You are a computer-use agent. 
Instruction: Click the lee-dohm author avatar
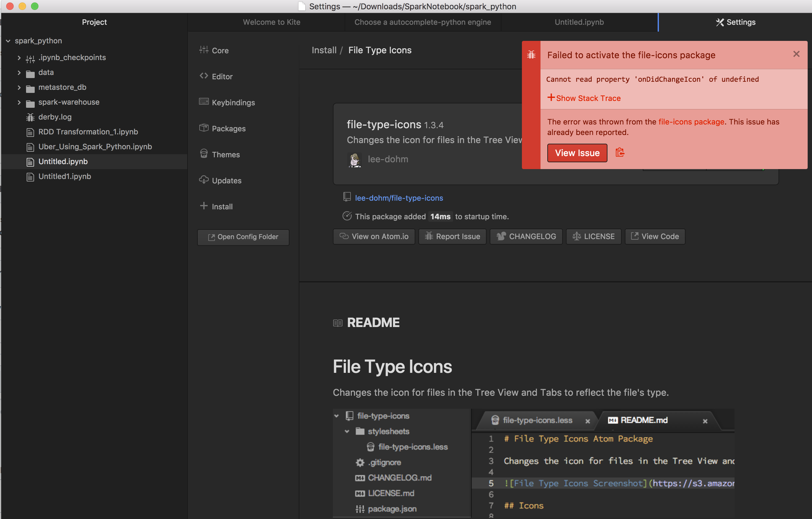(x=354, y=159)
